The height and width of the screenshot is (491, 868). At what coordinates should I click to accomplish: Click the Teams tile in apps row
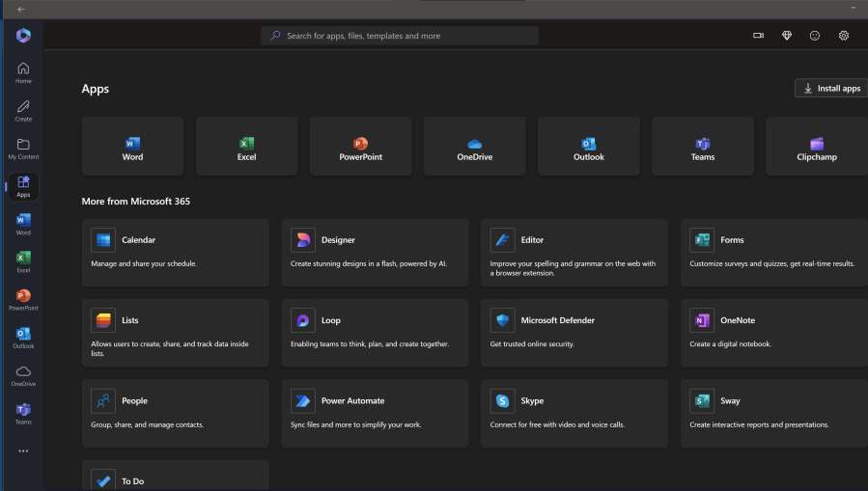(x=702, y=147)
